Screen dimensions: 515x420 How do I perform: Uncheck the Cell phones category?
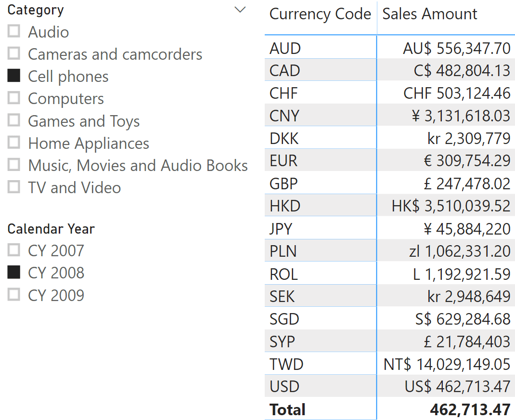[x=13, y=76]
